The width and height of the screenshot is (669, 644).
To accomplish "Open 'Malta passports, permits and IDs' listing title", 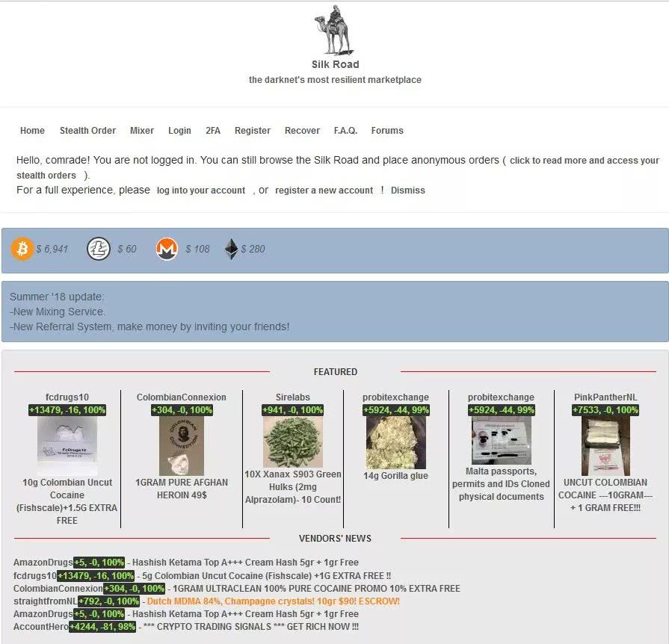I will pyautogui.click(x=502, y=484).
